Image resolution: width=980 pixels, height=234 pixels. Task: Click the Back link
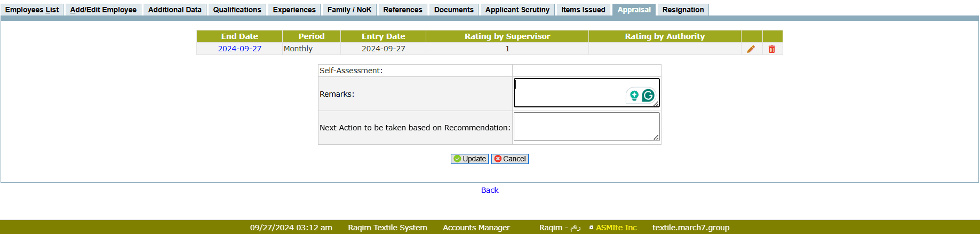pos(490,190)
